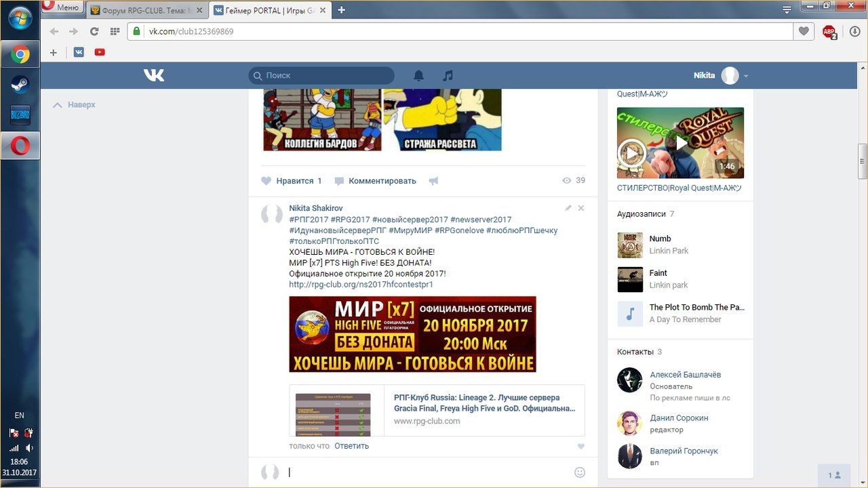Click share megaphone icon under post
This screenshot has width=868, height=488.
coord(433,181)
